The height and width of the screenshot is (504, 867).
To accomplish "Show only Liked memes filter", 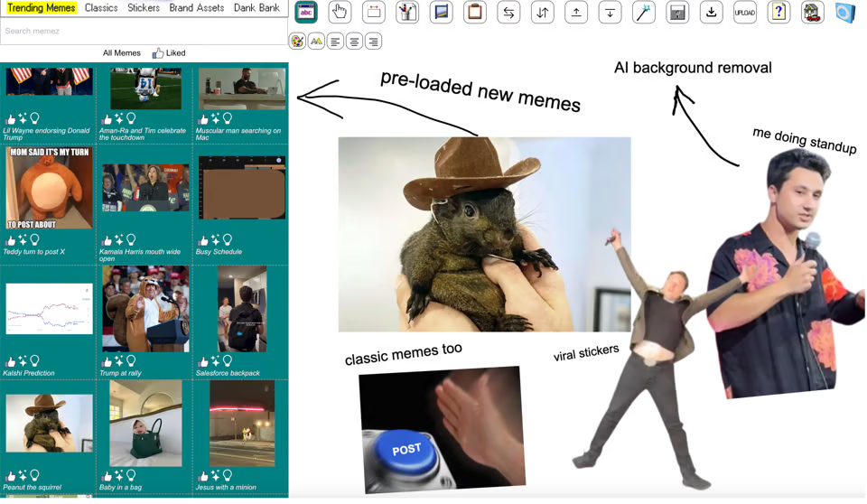I will click(169, 53).
